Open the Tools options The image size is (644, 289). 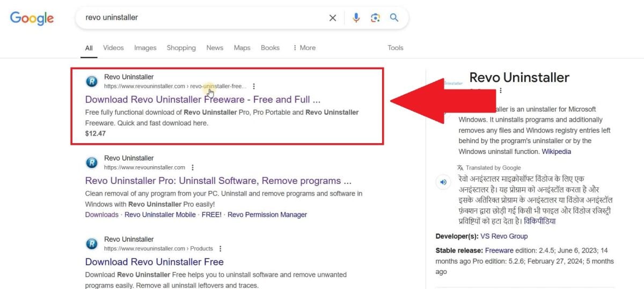point(395,48)
